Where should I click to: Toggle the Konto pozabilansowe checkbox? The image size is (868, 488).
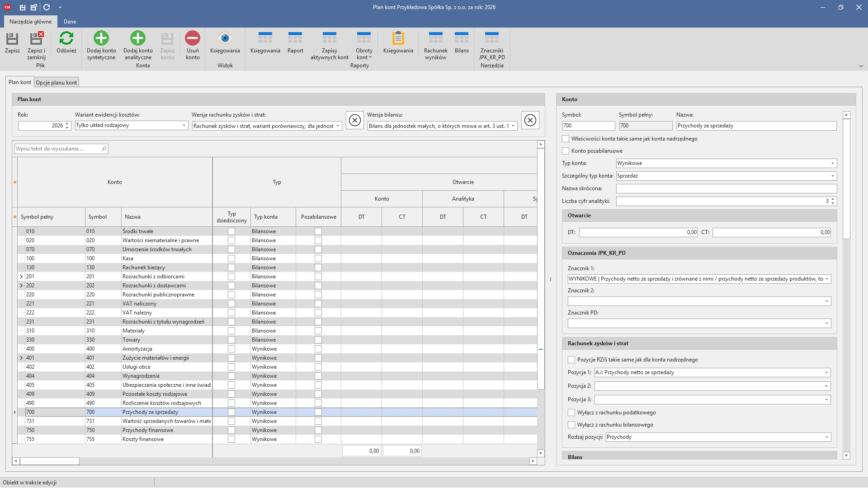pyautogui.click(x=566, y=151)
